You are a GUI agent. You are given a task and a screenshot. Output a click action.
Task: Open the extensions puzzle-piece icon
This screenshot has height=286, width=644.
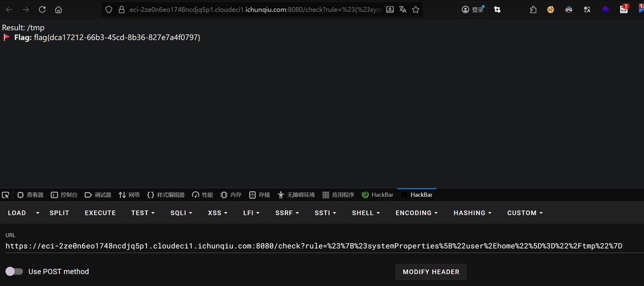click(533, 10)
